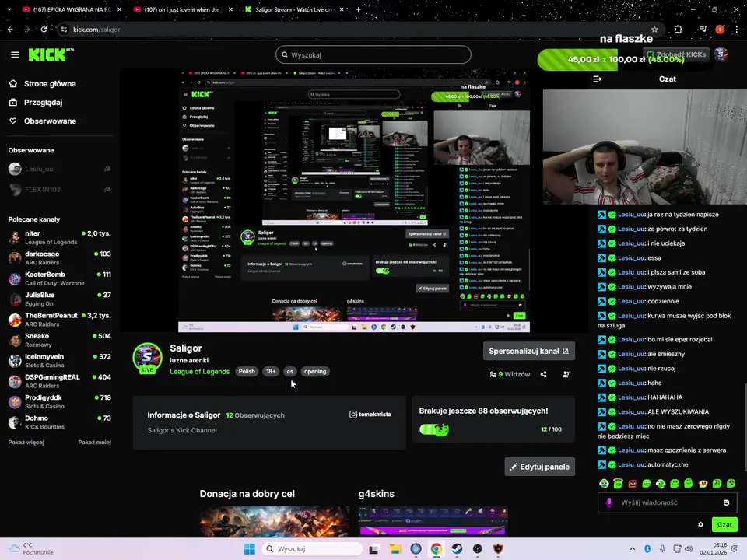Open the KooterBomb channel

(60, 278)
